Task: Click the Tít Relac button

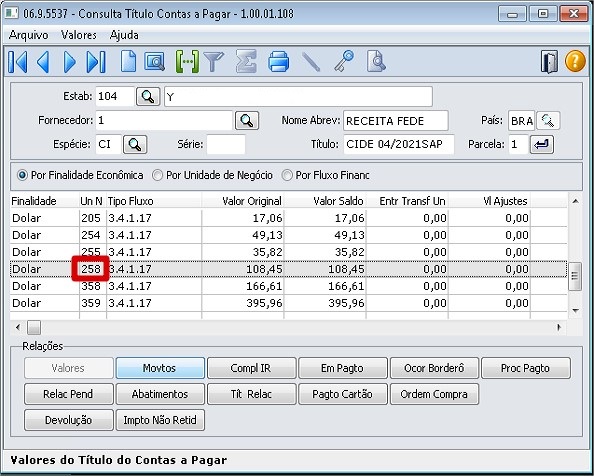Action: (252, 394)
